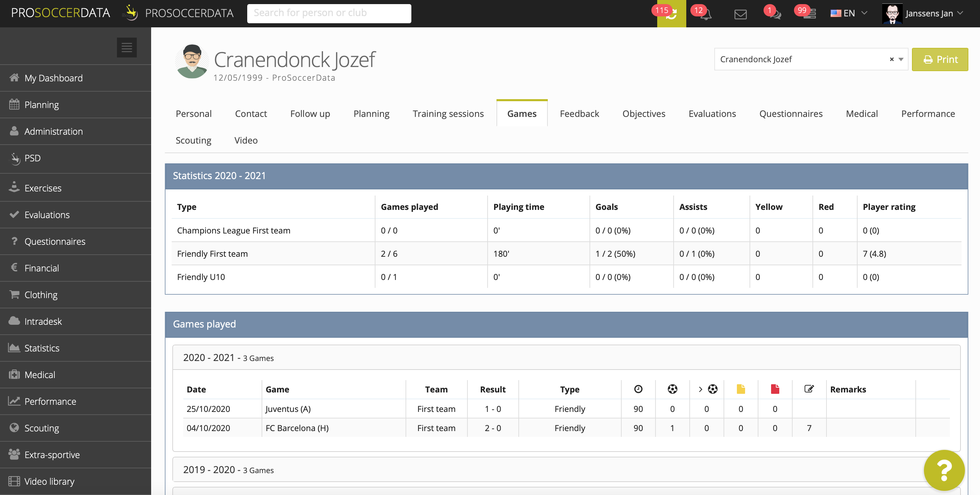
Task: Open Intradesk in the sidebar
Action: click(x=75, y=321)
